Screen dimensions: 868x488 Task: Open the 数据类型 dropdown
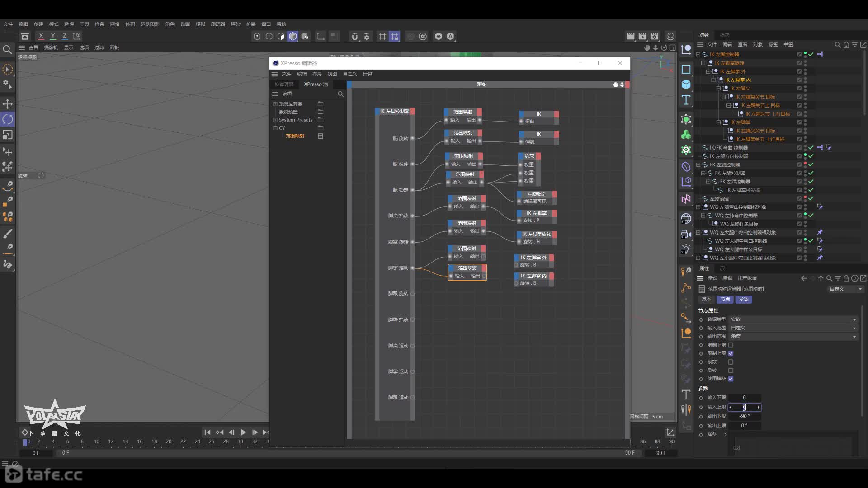[793, 319]
